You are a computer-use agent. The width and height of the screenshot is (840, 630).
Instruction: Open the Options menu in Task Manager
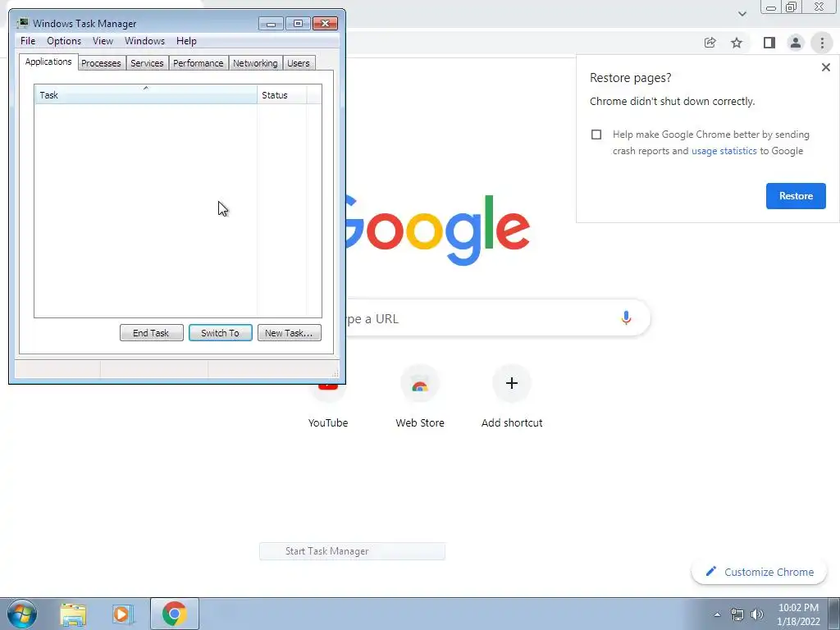pyautogui.click(x=64, y=41)
